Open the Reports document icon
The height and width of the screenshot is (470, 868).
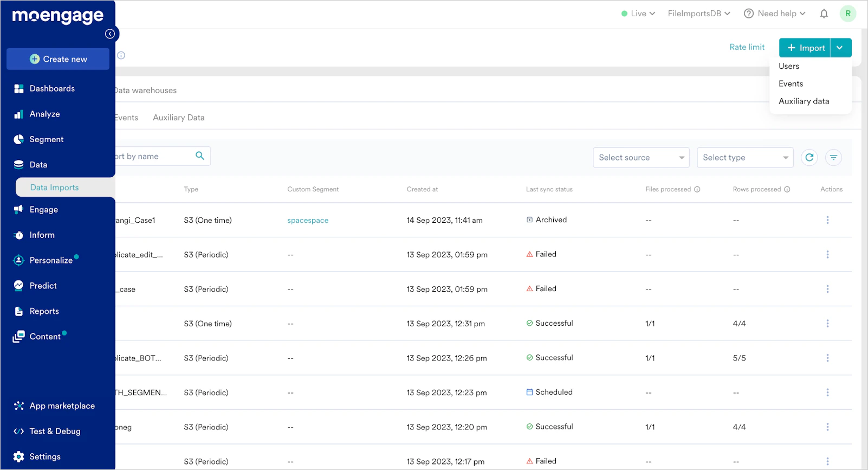pyautogui.click(x=19, y=311)
